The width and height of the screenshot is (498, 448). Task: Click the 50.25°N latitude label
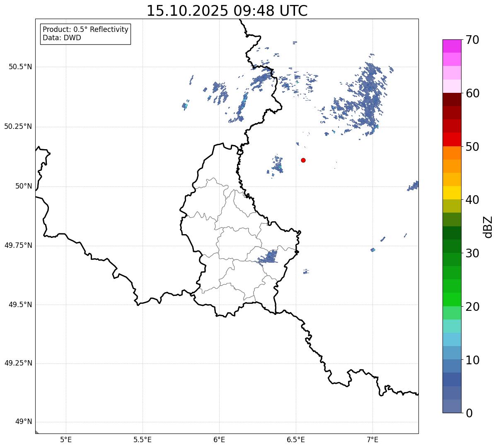(18, 126)
